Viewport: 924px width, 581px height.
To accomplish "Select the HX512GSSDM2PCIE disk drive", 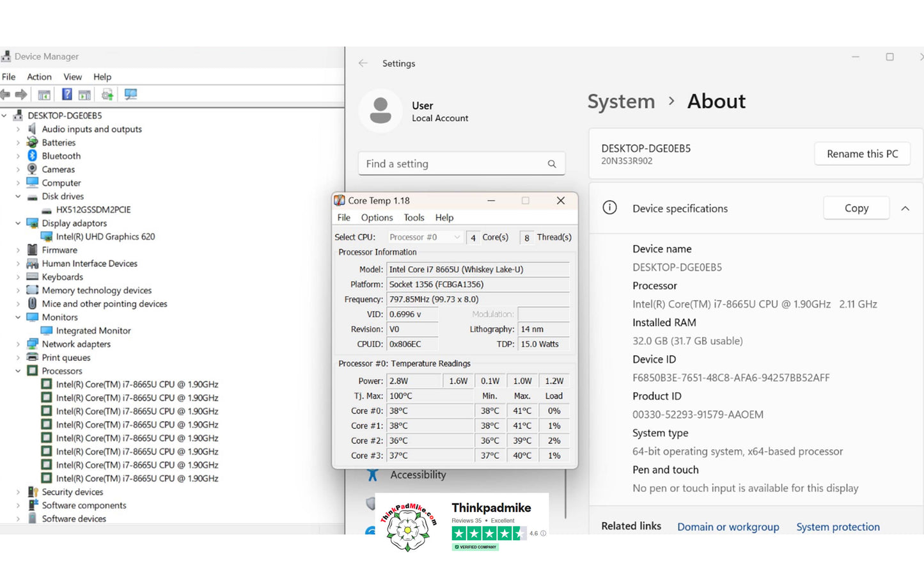I will pyautogui.click(x=93, y=209).
